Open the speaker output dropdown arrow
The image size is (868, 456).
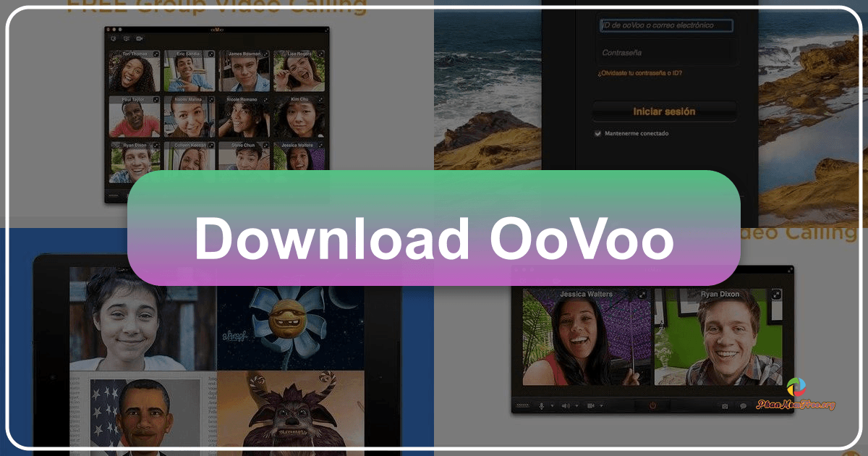click(x=576, y=405)
